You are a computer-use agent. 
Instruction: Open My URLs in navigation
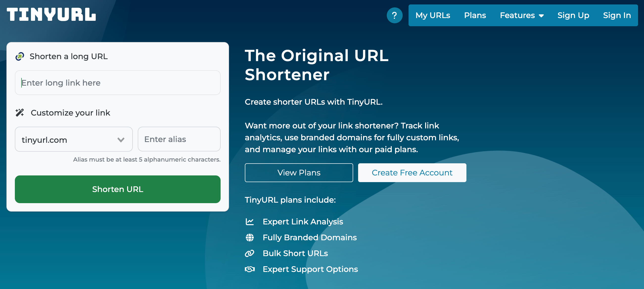point(433,15)
